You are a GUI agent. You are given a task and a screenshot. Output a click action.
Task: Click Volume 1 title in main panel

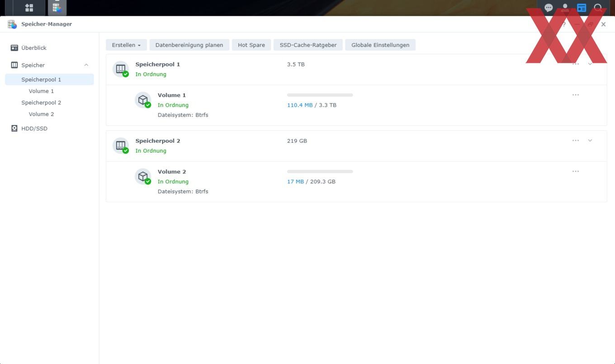coord(172,95)
